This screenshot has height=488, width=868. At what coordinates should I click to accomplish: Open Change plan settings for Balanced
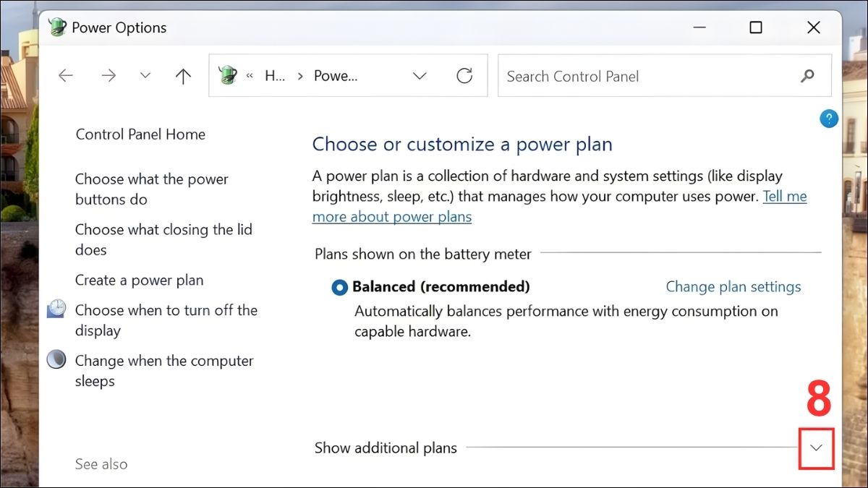point(733,287)
